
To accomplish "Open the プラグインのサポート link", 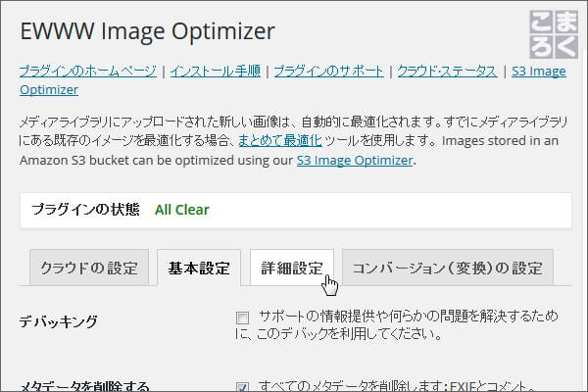I will [x=329, y=72].
